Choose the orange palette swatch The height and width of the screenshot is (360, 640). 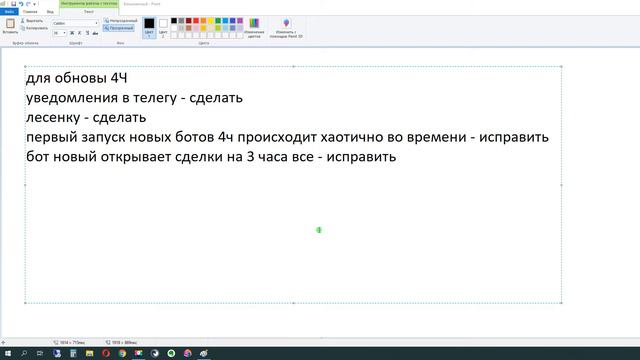(x=203, y=20)
